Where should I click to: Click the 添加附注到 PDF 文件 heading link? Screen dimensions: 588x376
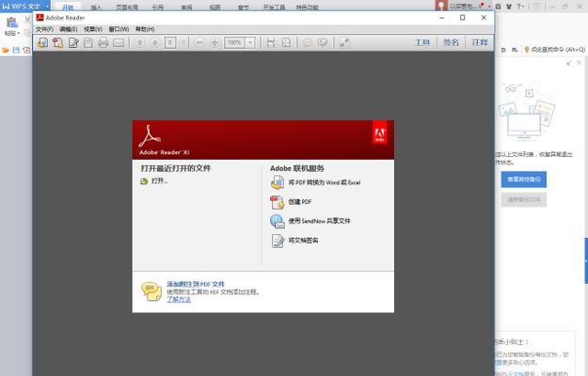[x=196, y=284]
